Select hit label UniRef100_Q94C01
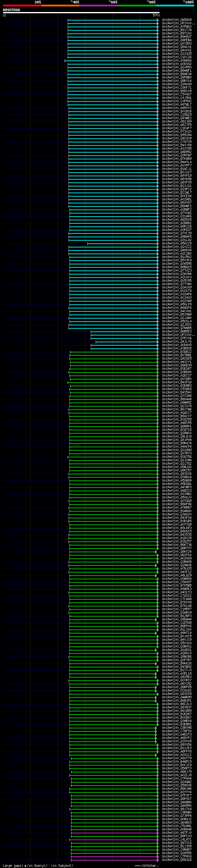 pyautogui.click(x=177, y=47)
